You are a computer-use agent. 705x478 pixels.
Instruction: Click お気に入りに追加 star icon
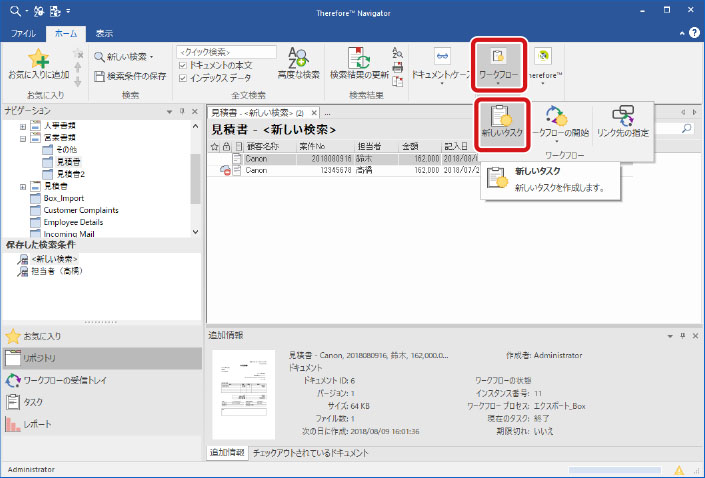(37, 62)
